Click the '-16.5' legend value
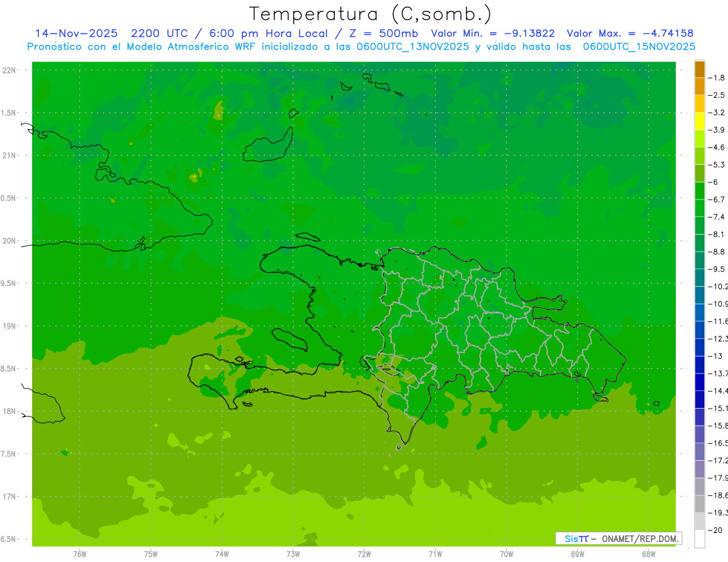Viewport: 728px width, 562px height. (718, 443)
